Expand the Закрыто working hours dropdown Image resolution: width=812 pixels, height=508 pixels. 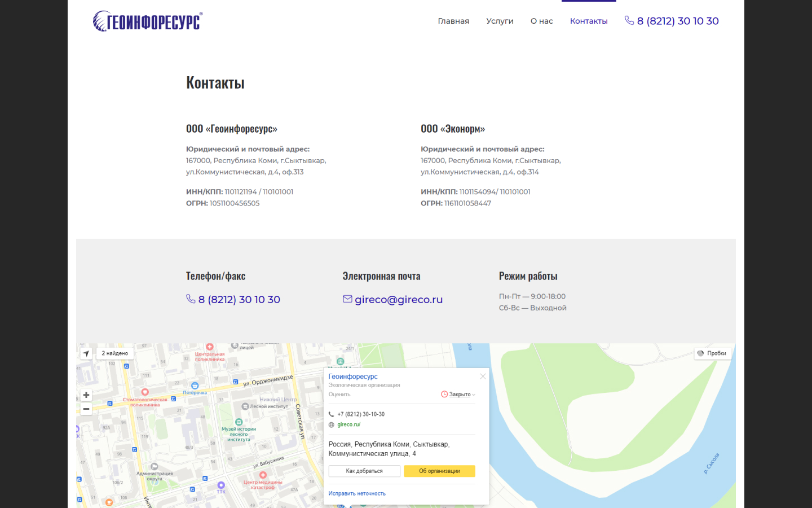click(x=458, y=395)
